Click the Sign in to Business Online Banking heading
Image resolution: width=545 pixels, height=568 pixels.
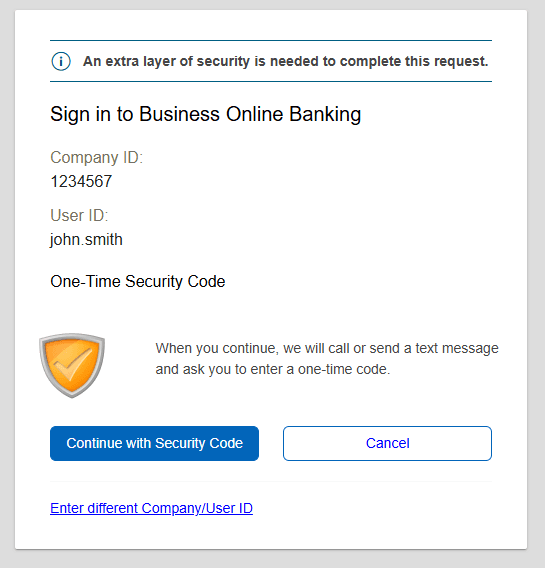pos(205,114)
